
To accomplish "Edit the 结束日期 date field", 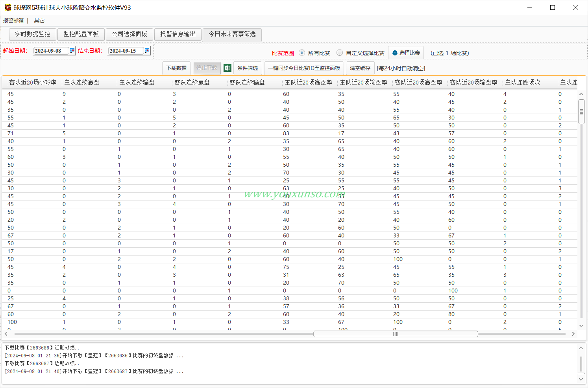I will coord(126,51).
